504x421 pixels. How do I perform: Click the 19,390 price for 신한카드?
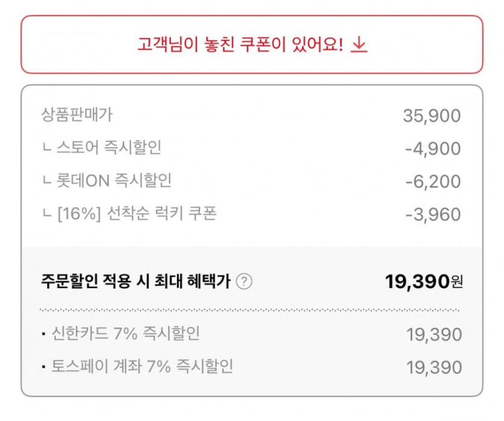(435, 335)
